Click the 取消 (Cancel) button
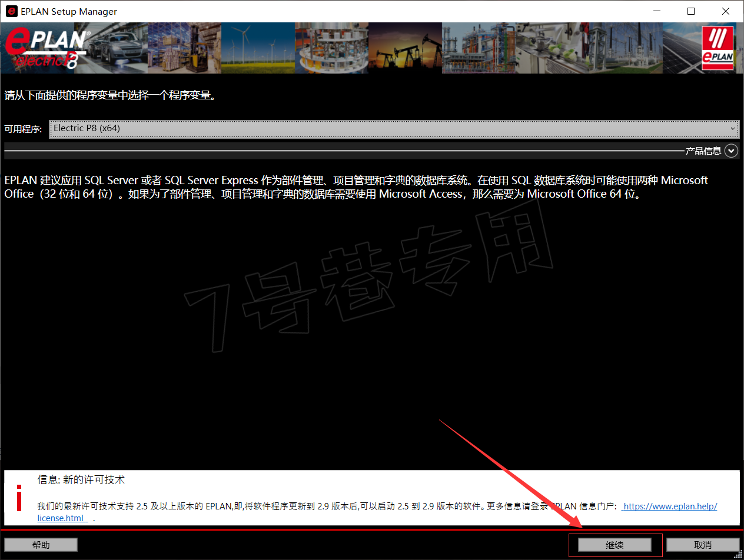The image size is (744, 560). [703, 545]
